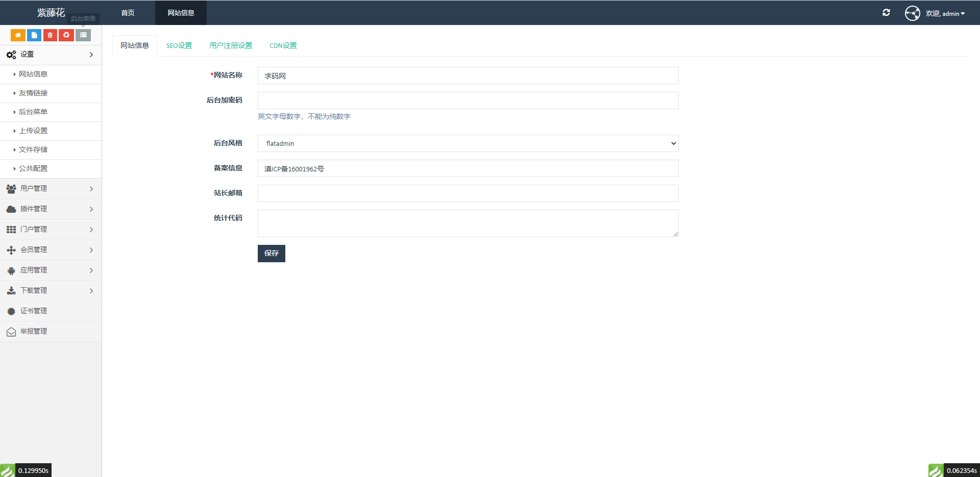Click the grid icon beside 门户管理
This screenshot has width=980, height=477.
[x=11, y=230]
